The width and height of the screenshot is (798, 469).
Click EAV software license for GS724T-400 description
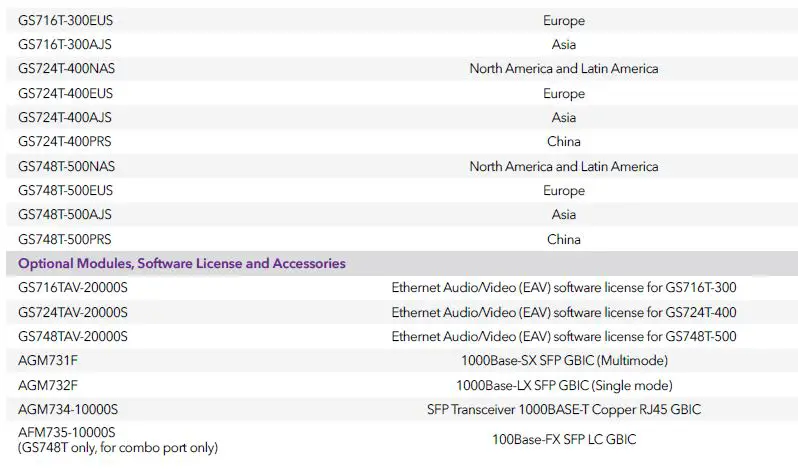point(563,312)
